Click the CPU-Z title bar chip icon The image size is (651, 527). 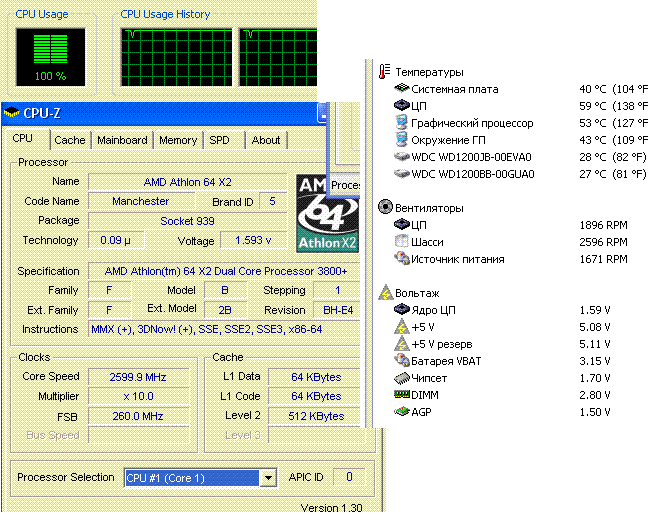(x=12, y=113)
